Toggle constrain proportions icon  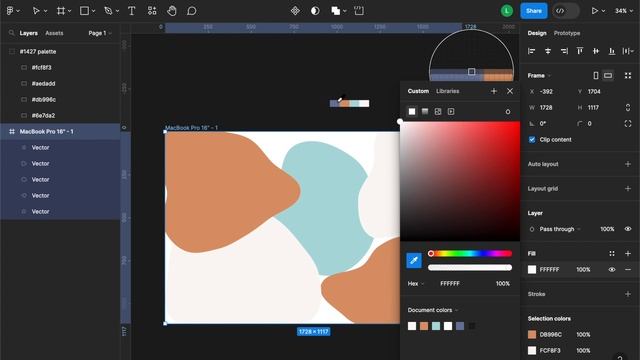628,107
